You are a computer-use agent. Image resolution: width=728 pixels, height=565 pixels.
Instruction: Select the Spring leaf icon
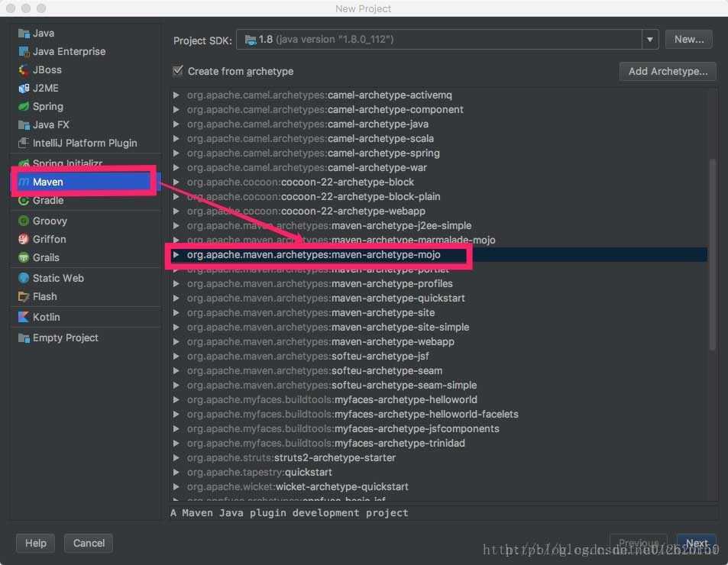pyautogui.click(x=24, y=107)
